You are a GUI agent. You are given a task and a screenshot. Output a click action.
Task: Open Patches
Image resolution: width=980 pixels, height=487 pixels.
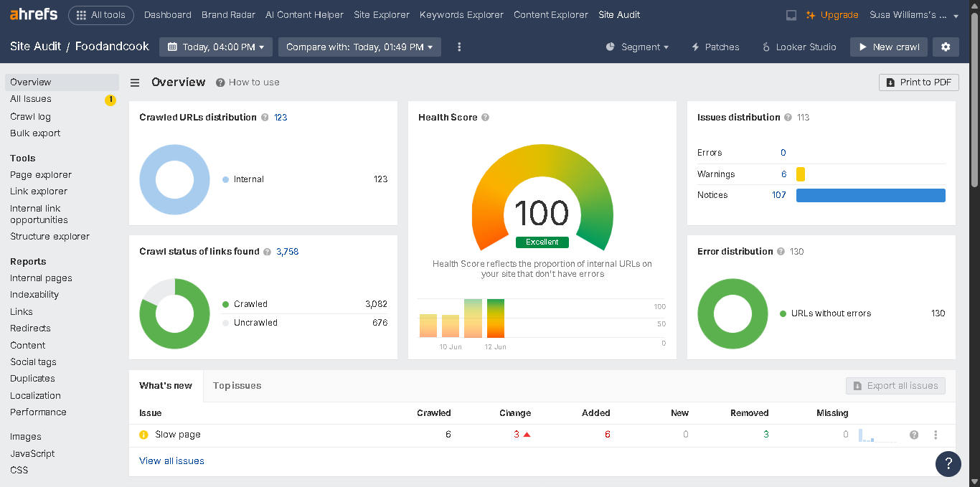pyautogui.click(x=715, y=47)
